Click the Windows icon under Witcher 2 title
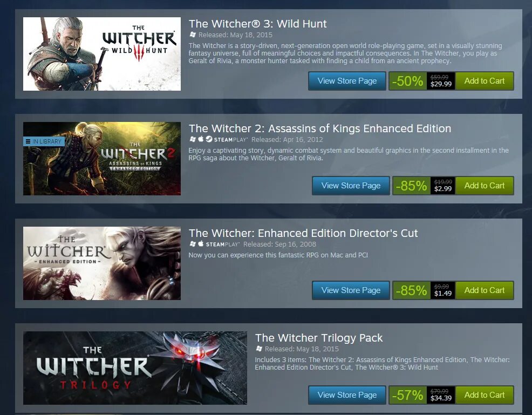 tap(193, 139)
